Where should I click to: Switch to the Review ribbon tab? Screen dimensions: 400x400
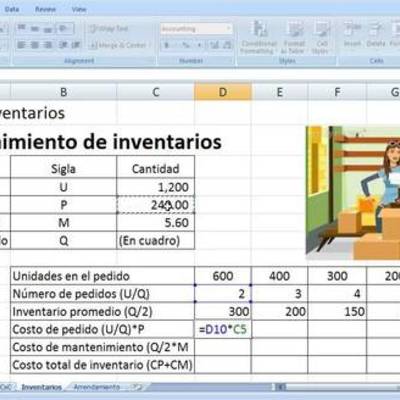pos(45,9)
